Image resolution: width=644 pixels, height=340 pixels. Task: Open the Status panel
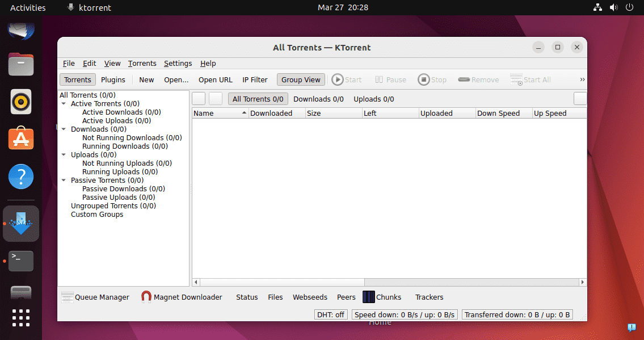(x=247, y=297)
